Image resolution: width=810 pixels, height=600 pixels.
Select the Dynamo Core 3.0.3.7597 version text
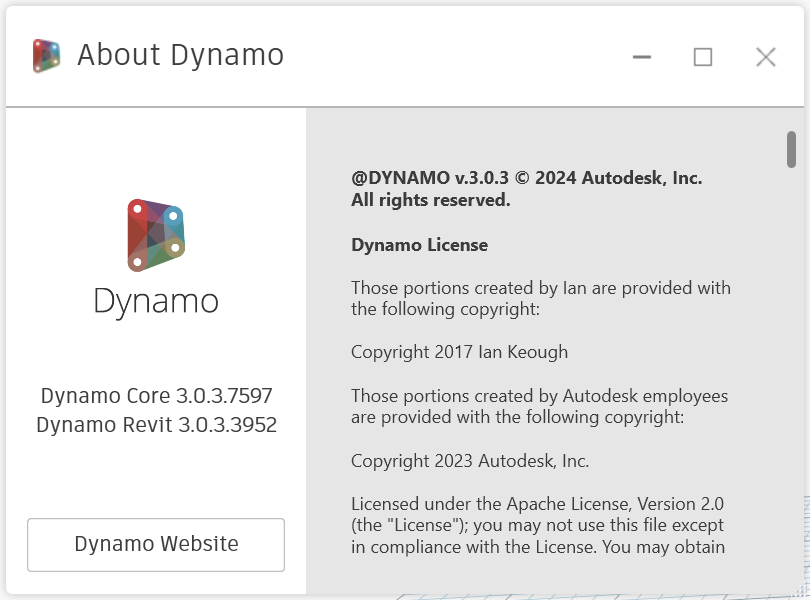pyautogui.click(x=155, y=396)
